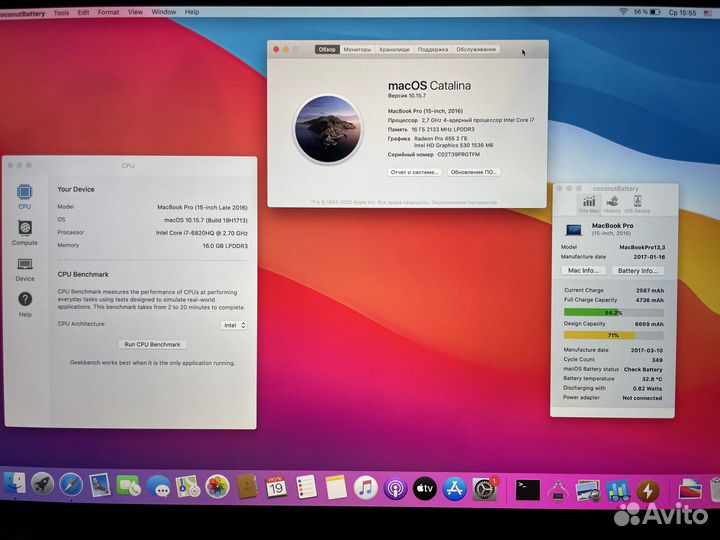Open Messages from the Dock

[158, 487]
